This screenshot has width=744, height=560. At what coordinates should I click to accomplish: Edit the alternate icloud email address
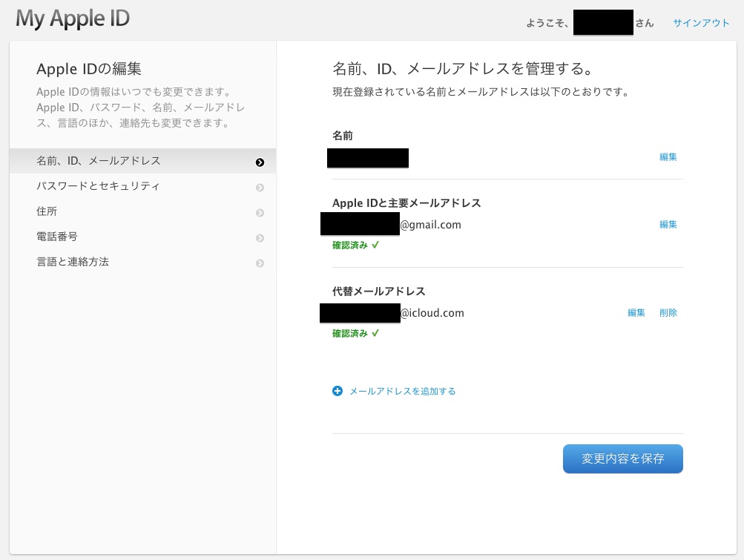pos(636,313)
